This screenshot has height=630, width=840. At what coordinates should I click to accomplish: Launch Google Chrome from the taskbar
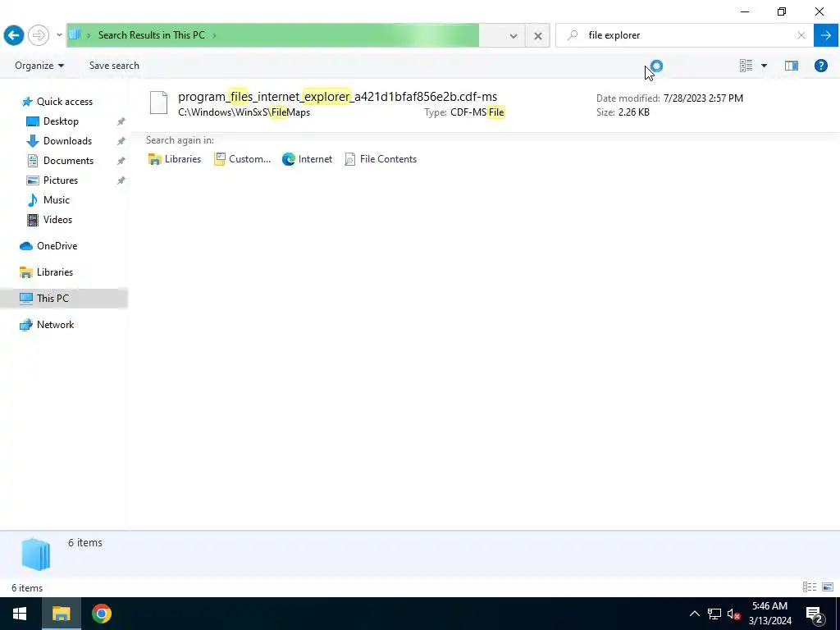pos(101,614)
